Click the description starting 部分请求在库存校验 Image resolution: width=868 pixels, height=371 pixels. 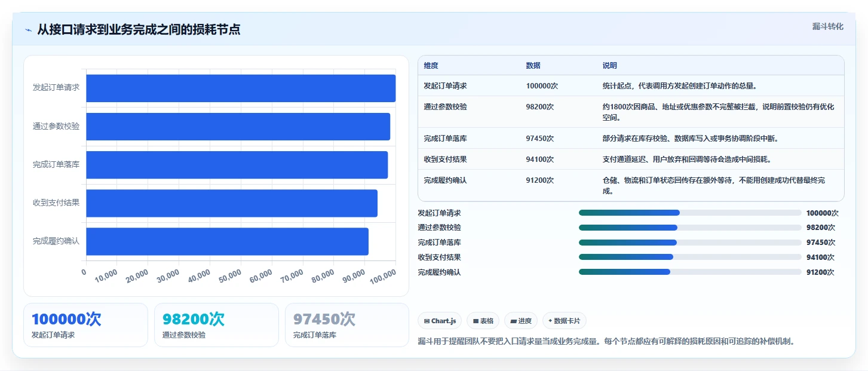[x=691, y=139]
